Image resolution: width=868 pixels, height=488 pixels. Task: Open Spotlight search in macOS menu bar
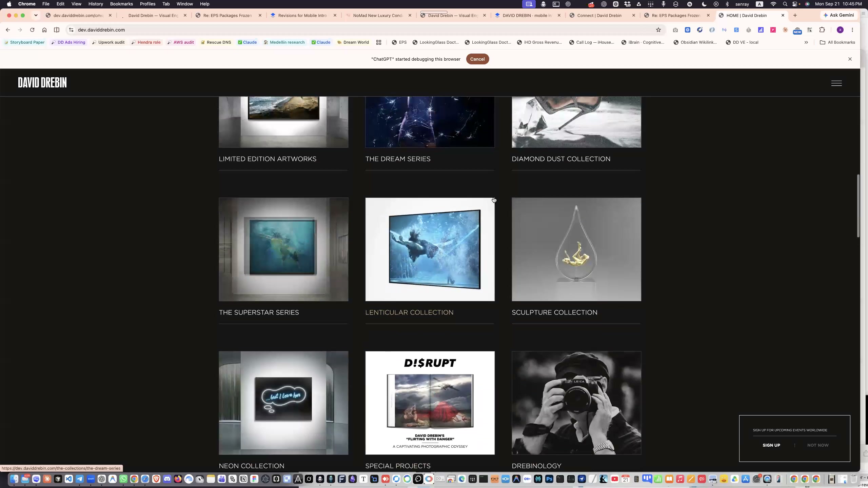click(x=785, y=4)
